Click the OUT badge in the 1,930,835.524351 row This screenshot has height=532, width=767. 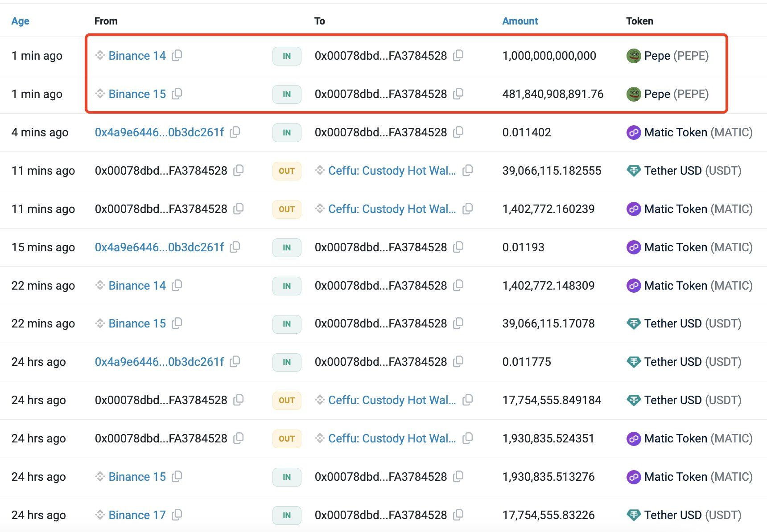tap(287, 439)
